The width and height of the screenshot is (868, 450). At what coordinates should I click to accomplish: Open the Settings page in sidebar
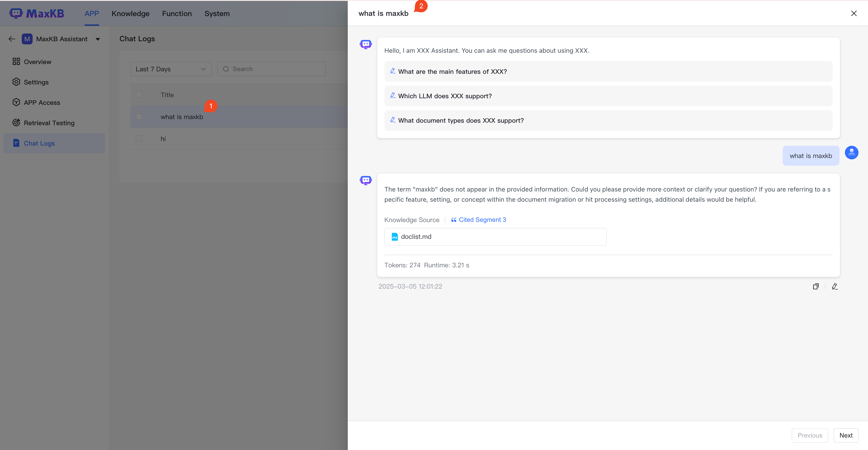(54, 82)
